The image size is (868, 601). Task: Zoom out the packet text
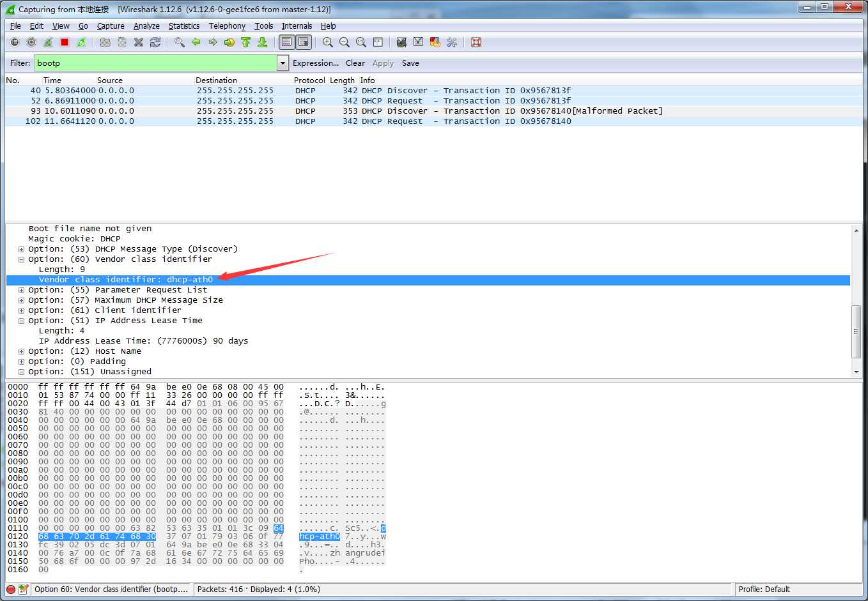tap(345, 42)
